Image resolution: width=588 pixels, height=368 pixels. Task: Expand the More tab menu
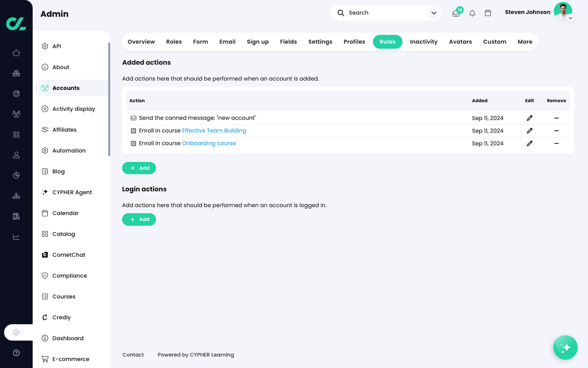(525, 42)
